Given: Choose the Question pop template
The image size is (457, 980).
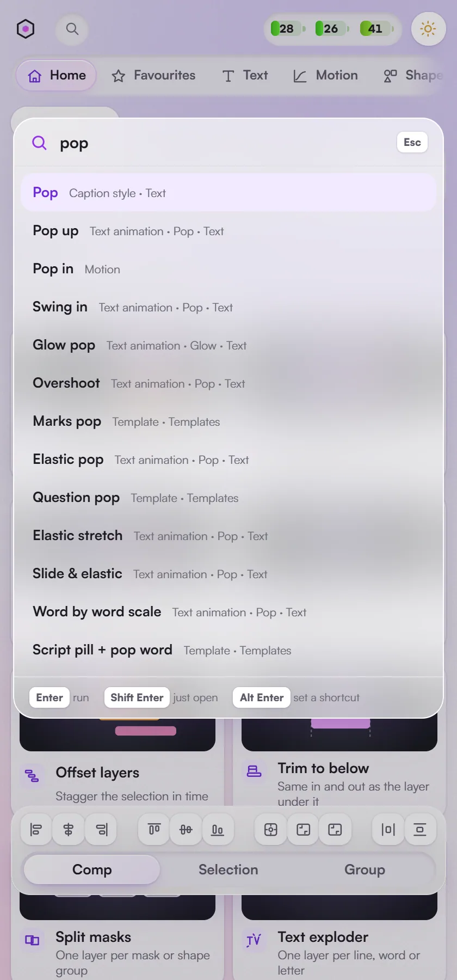Looking at the screenshot, I should pyautogui.click(x=228, y=498).
